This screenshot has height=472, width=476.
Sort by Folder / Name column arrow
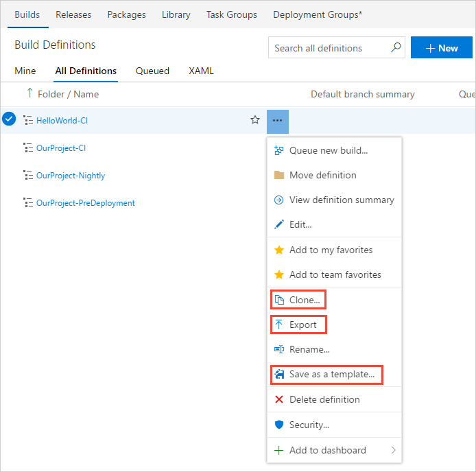(29, 93)
